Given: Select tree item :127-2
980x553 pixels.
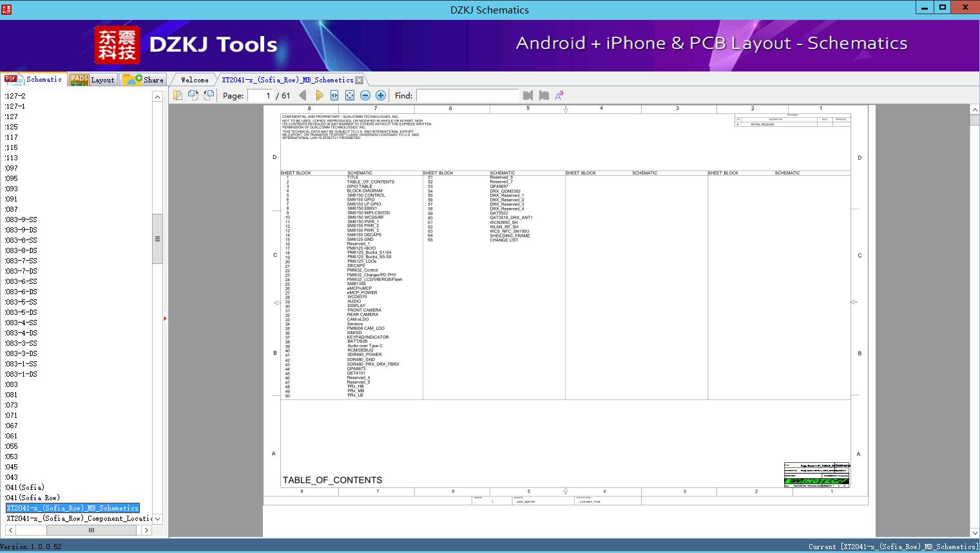Looking at the screenshot, I should [x=15, y=96].
